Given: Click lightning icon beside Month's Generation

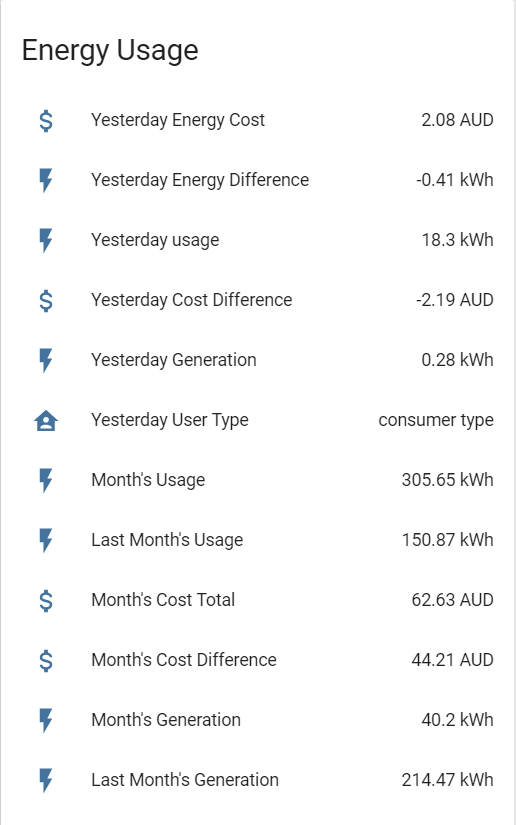Looking at the screenshot, I should pos(46,720).
